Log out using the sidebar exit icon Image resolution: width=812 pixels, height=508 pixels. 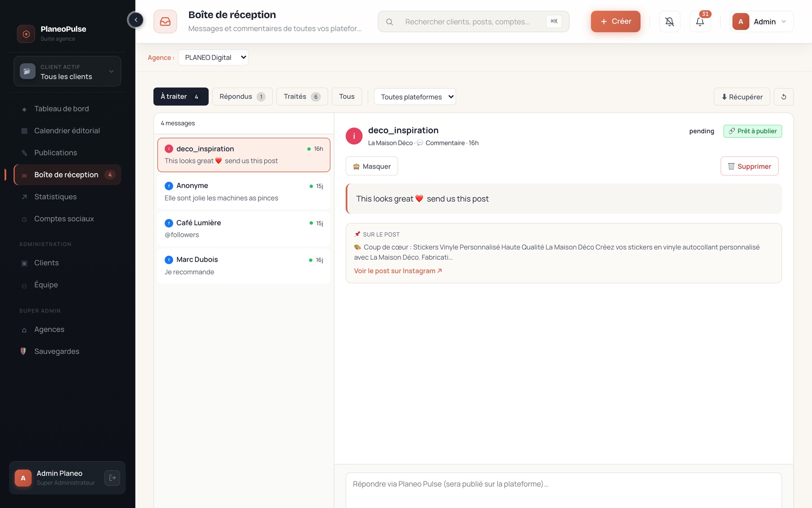112,478
